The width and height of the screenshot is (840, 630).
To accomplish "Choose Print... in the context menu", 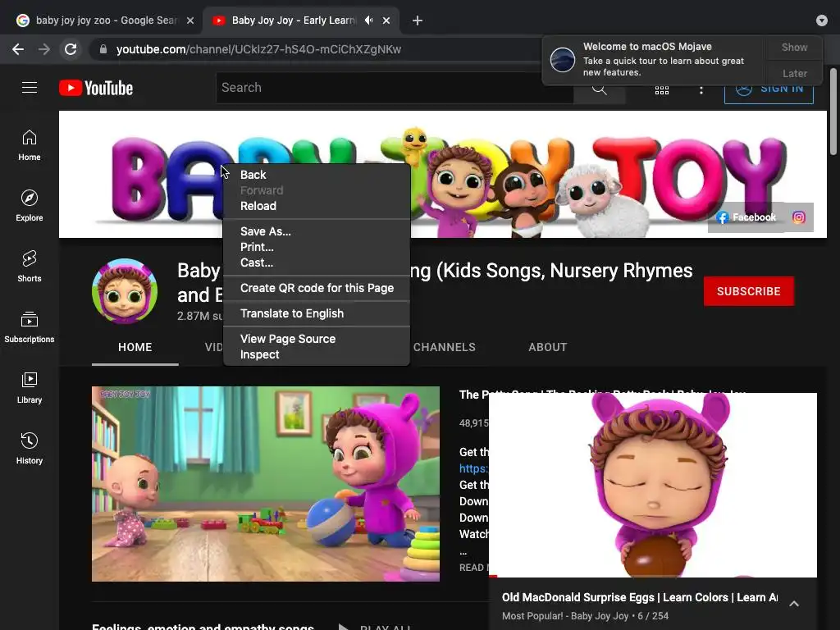I will pos(317,247).
